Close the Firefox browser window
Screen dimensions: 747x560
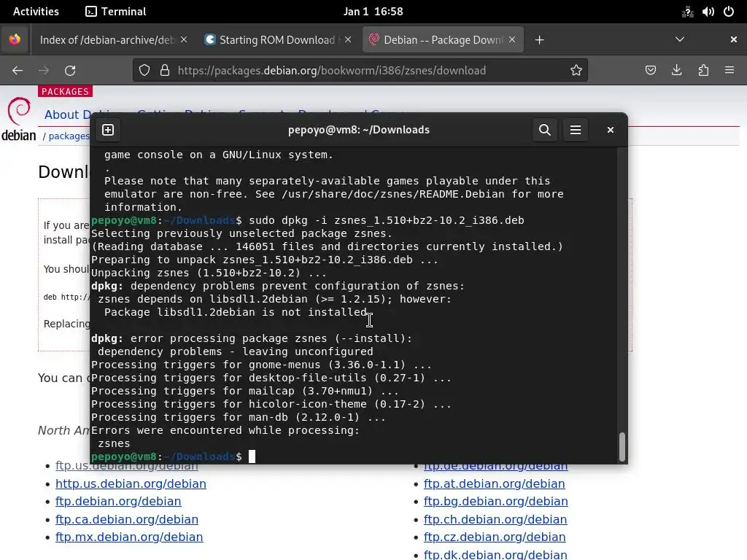734,39
